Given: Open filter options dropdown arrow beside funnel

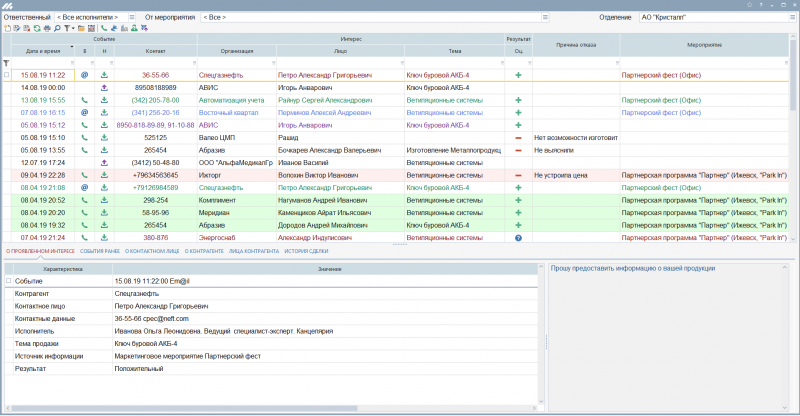Looking at the screenshot, I should (73, 28).
